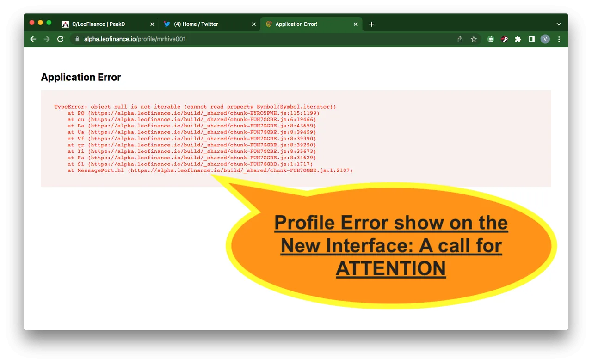Open Chrome's three-dot menu
Viewport: 592px width, 364px height.
pos(559,39)
